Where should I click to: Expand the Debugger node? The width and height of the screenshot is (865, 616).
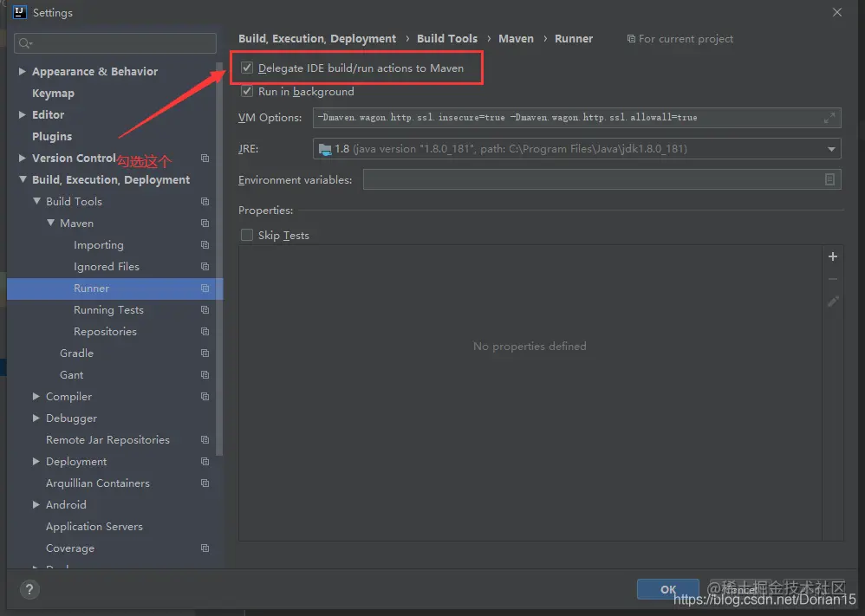click(36, 418)
